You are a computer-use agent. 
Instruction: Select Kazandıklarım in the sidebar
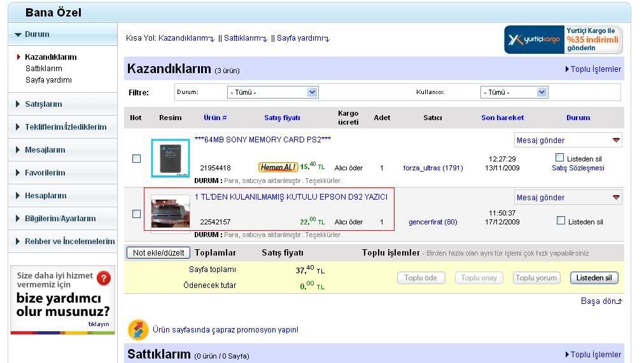click(x=50, y=57)
